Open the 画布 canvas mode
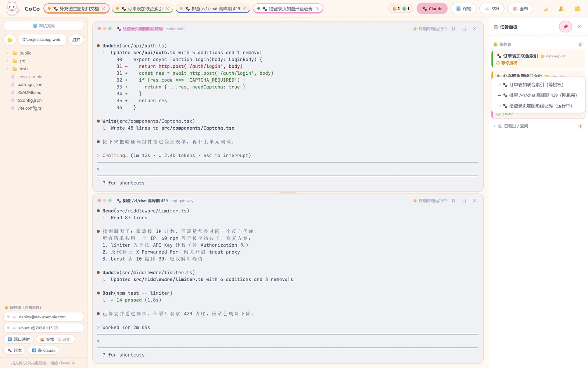The width and height of the screenshot is (588, 368). coord(520,8)
